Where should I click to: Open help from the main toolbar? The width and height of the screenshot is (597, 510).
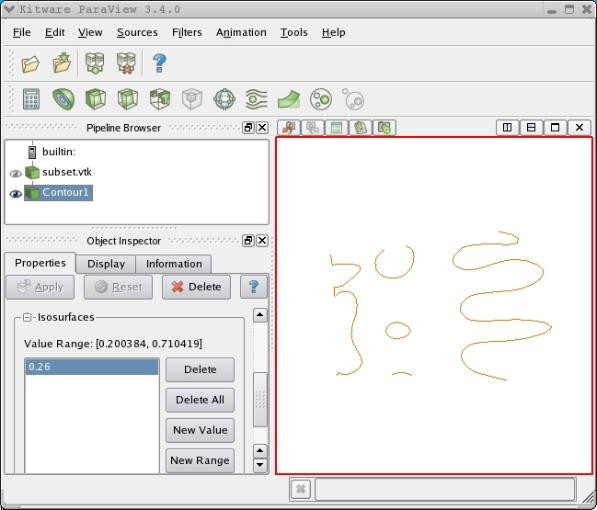tap(159, 63)
